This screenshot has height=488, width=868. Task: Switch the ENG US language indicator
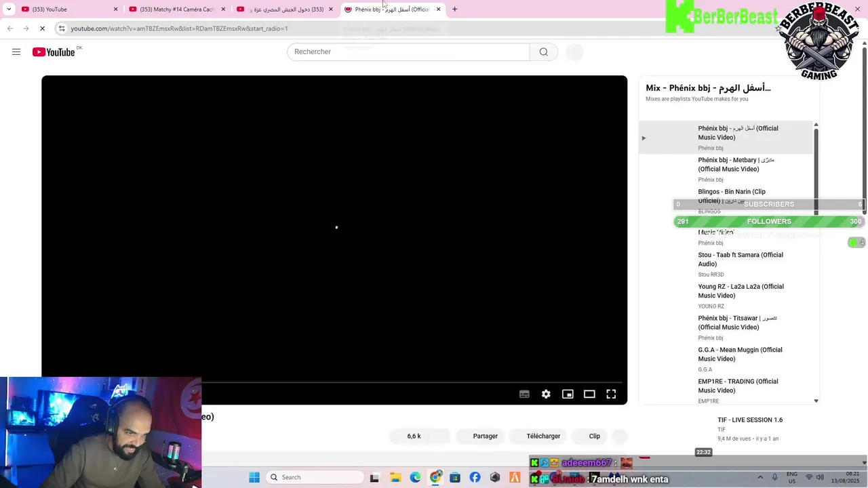791,477
